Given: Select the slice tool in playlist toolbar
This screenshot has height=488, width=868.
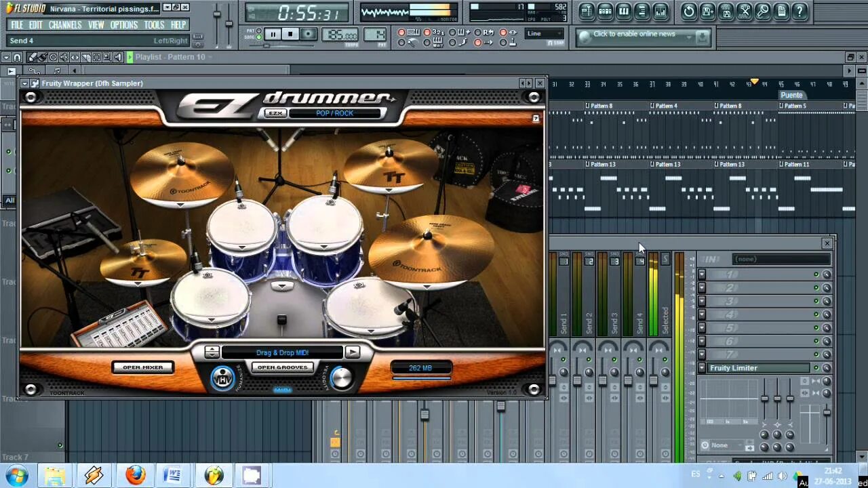Looking at the screenshot, I should (85, 58).
